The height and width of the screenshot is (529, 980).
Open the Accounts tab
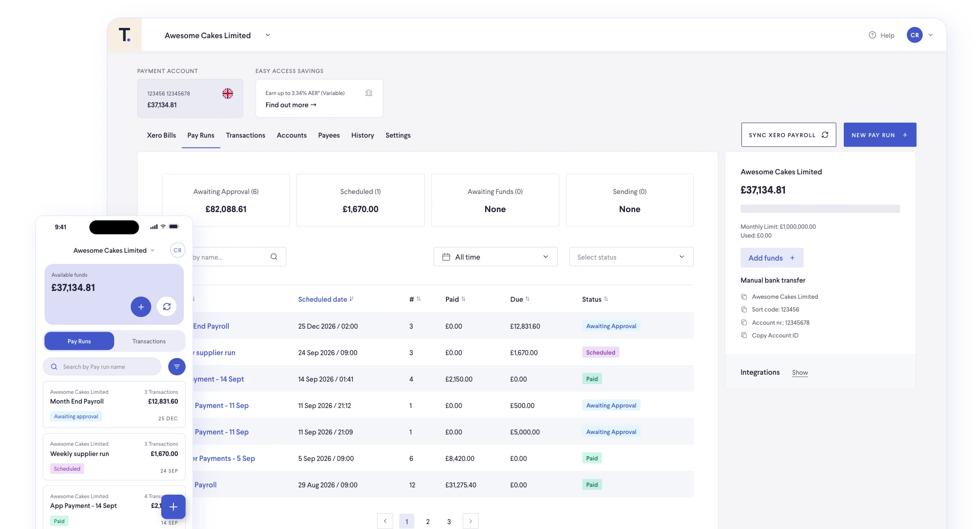pos(292,135)
